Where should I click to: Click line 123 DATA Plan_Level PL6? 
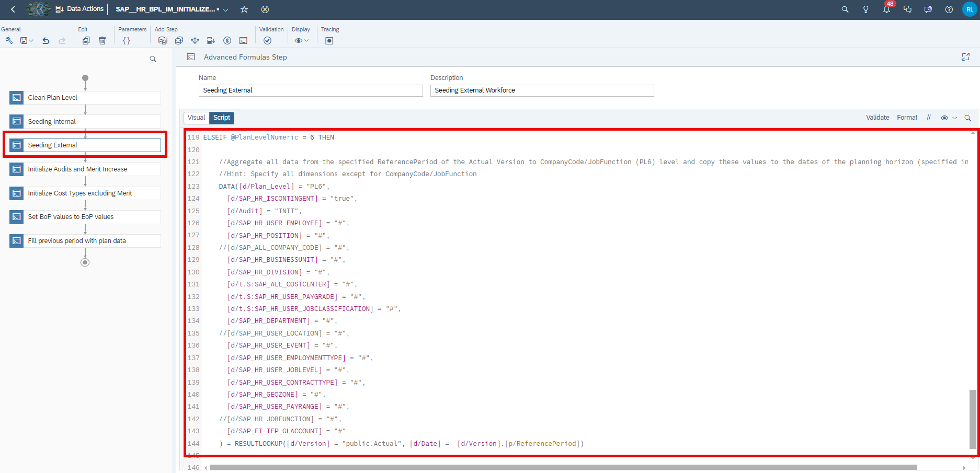tap(274, 187)
